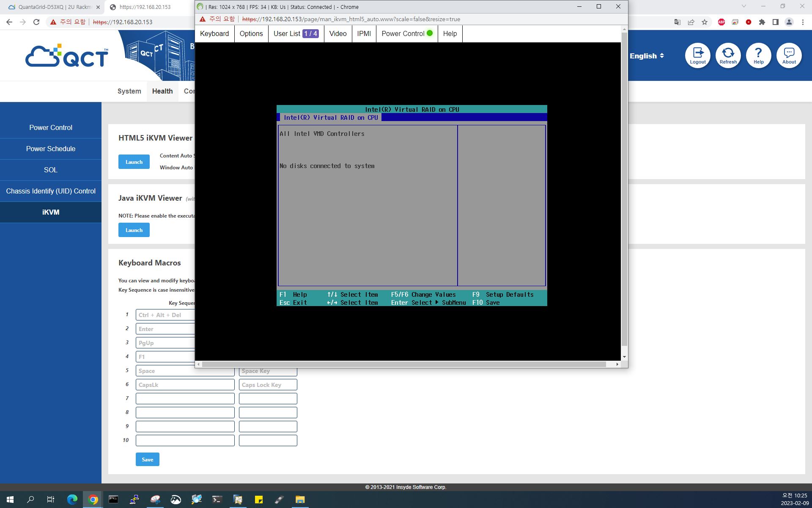The height and width of the screenshot is (508, 812).
Task: Open the Power Control menu in iKVM viewer
Action: (407, 34)
